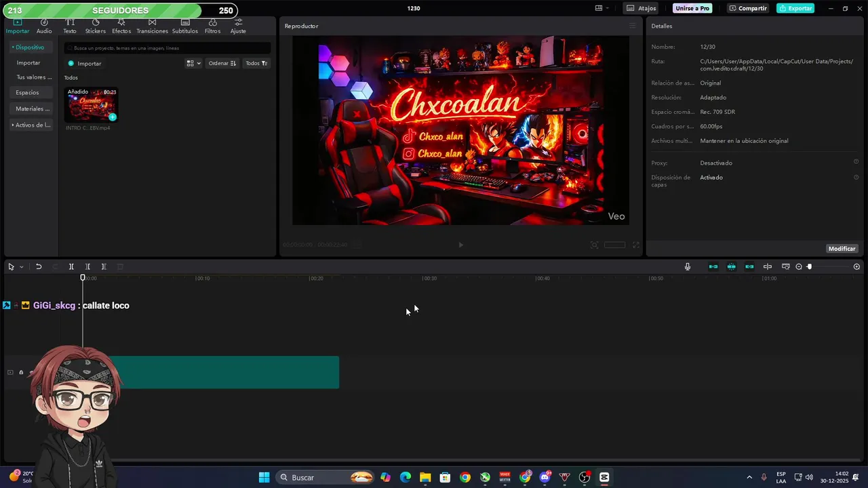Screen dimensions: 868x488
Task: Open the Todos filter dropdown
Action: (x=256, y=63)
